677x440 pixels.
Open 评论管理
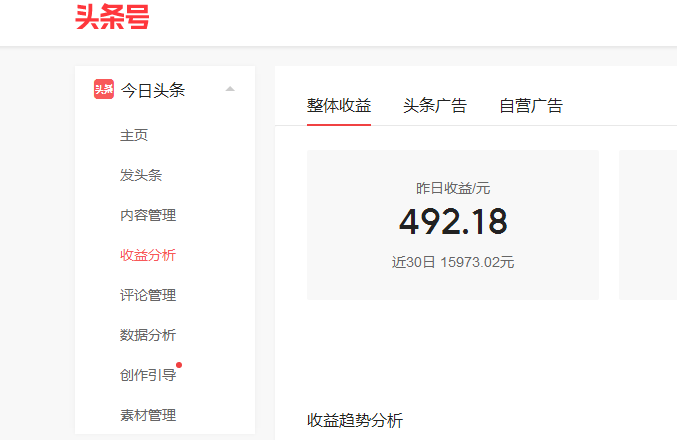pos(148,295)
